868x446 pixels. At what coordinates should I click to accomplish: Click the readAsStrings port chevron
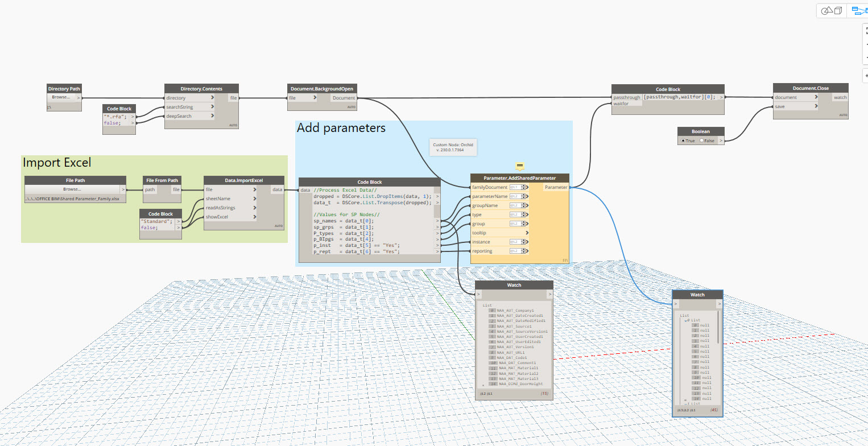tap(255, 208)
